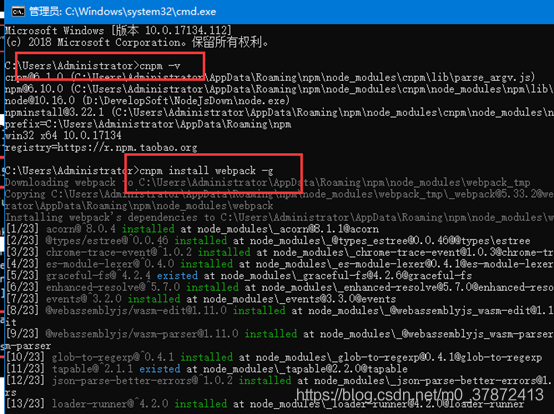
Task: Click the npminstall@3.22.1 output line
Action: [279, 112]
